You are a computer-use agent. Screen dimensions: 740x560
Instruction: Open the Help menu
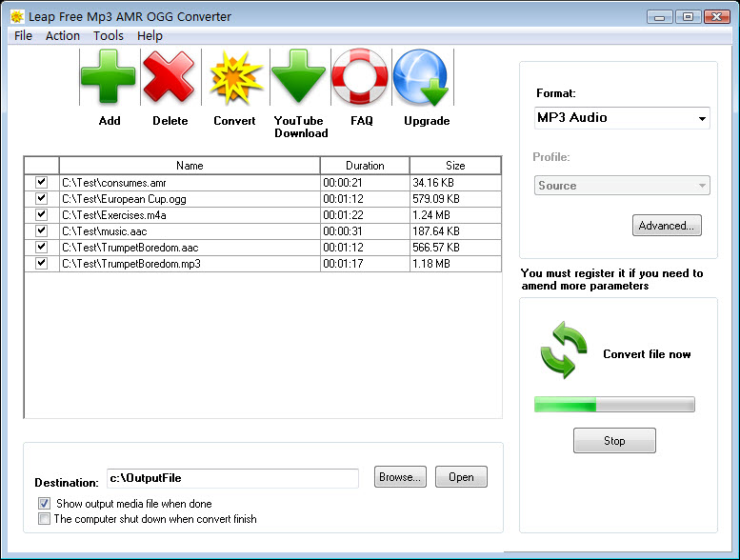150,36
